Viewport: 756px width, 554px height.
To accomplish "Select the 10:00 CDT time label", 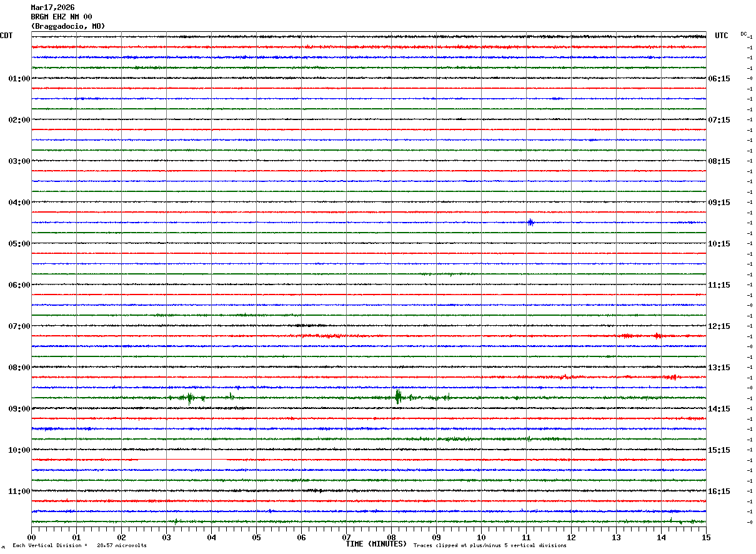I will point(19,450).
